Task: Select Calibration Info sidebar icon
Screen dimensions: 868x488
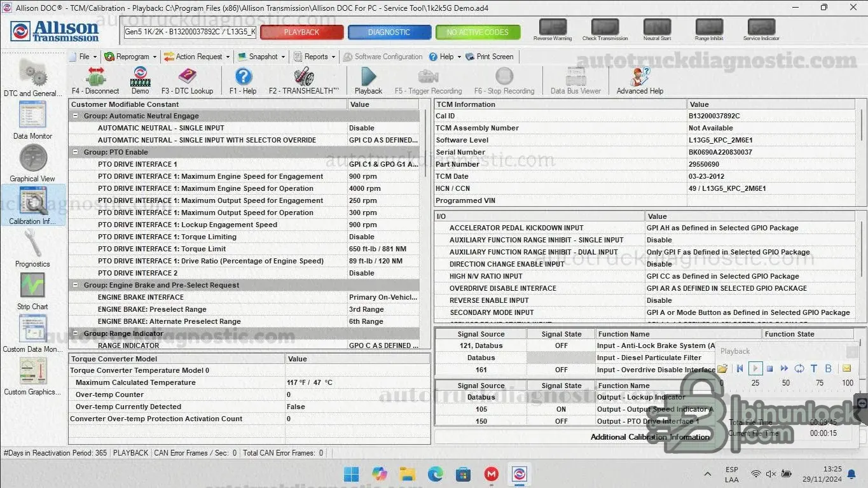Action: coord(33,205)
